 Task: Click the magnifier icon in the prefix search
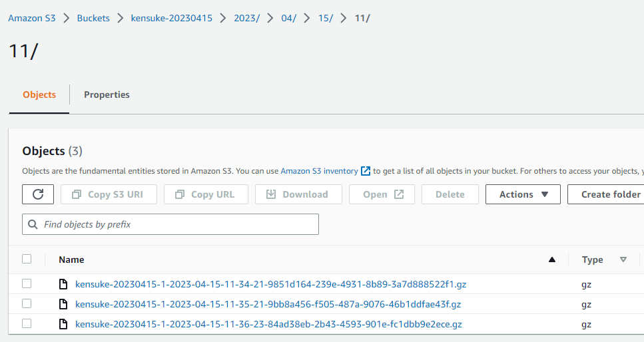[x=33, y=224]
